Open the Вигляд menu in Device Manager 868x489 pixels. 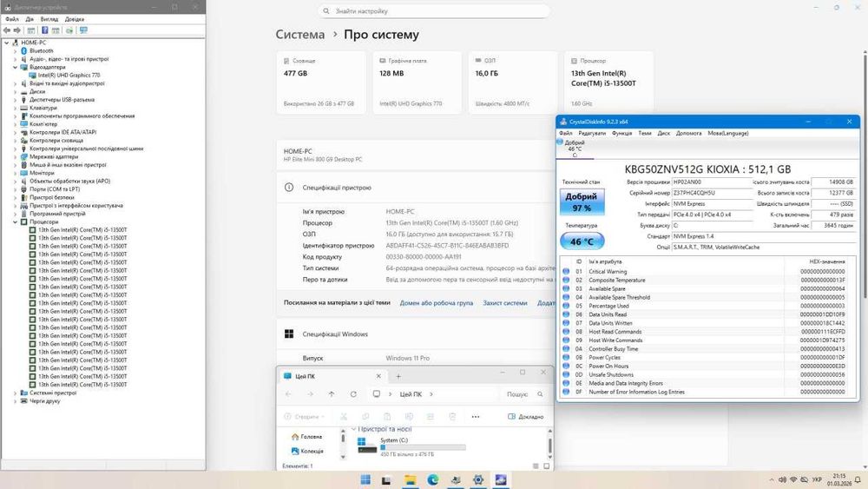49,19
